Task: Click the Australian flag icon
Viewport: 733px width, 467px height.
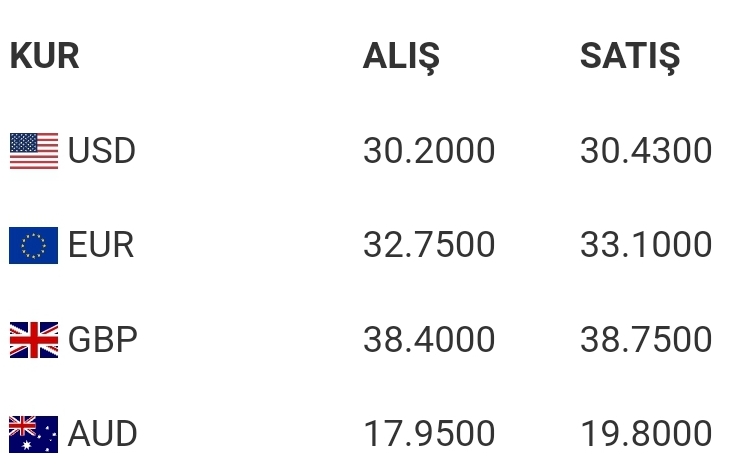Action: point(34,434)
